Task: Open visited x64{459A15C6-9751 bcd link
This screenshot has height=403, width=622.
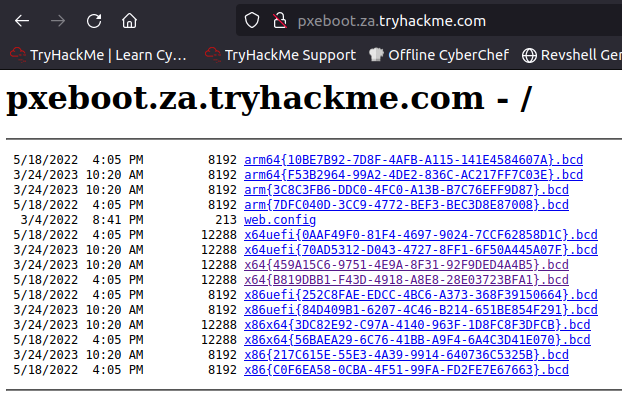Action: (x=406, y=265)
